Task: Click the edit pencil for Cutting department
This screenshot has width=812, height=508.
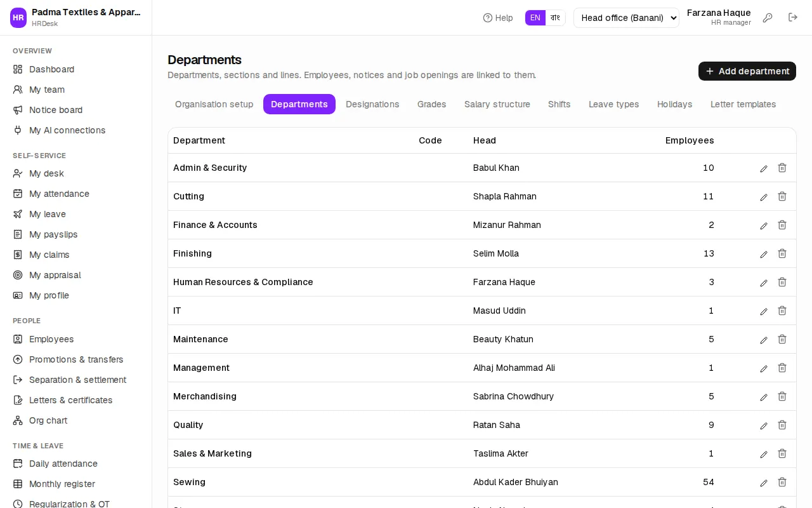Action: pos(764,197)
